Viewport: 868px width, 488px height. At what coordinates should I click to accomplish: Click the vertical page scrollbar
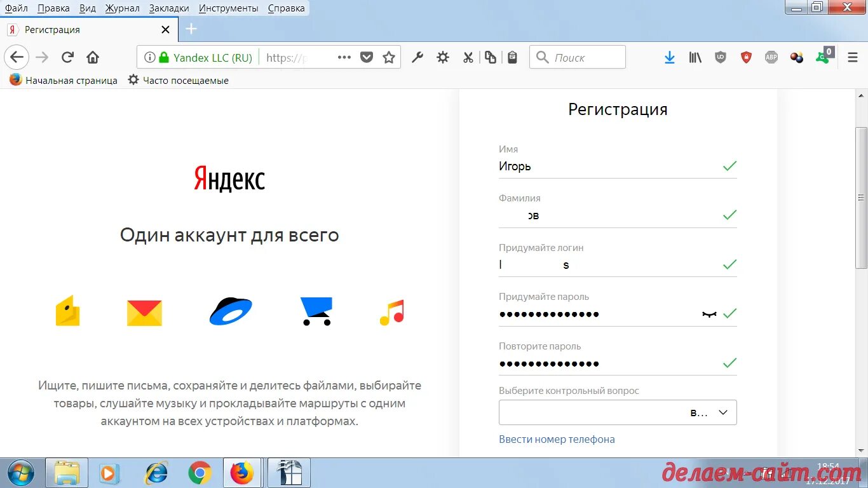point(862,197)
